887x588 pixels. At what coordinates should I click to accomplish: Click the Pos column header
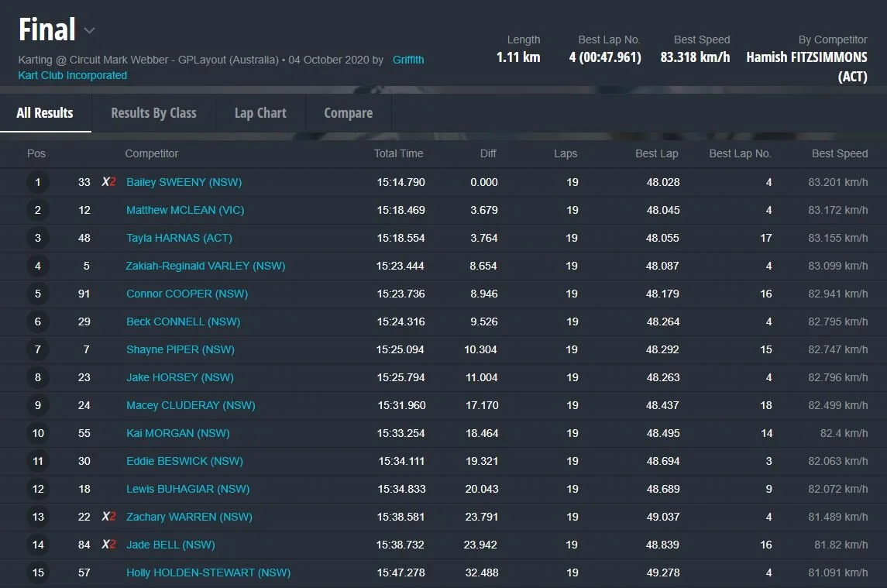36,153
